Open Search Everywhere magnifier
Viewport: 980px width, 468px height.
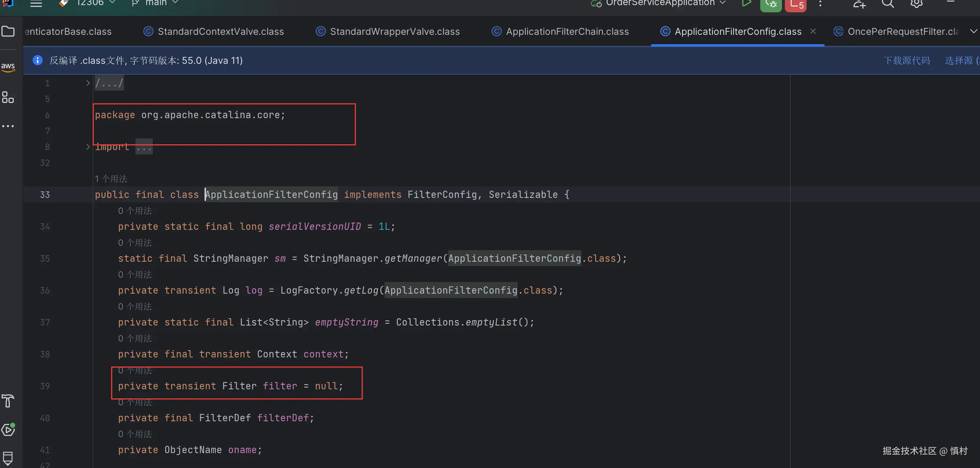click(888, 4)
